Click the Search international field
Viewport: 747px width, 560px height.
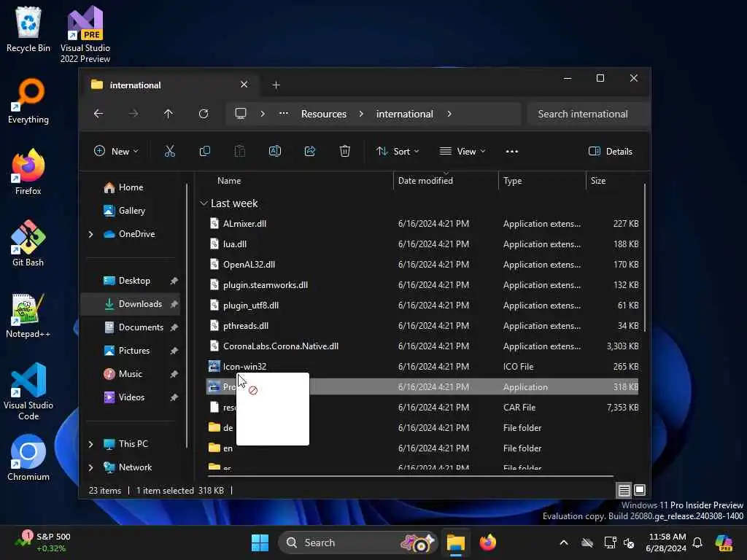[588, 114]
